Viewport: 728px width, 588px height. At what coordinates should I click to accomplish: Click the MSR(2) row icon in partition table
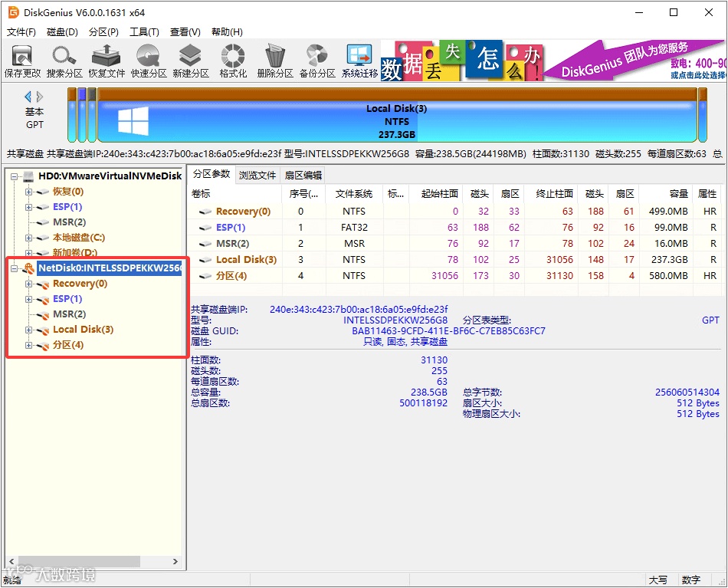tap(205, 244)
